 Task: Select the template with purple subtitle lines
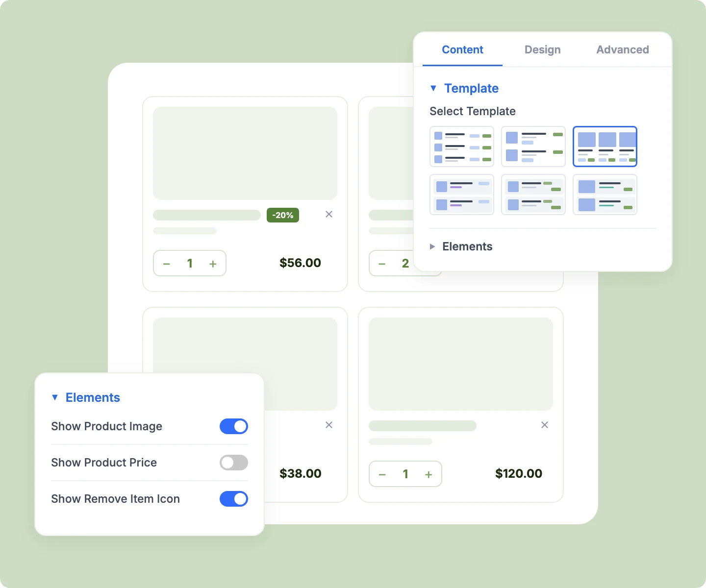coord(462,195)
